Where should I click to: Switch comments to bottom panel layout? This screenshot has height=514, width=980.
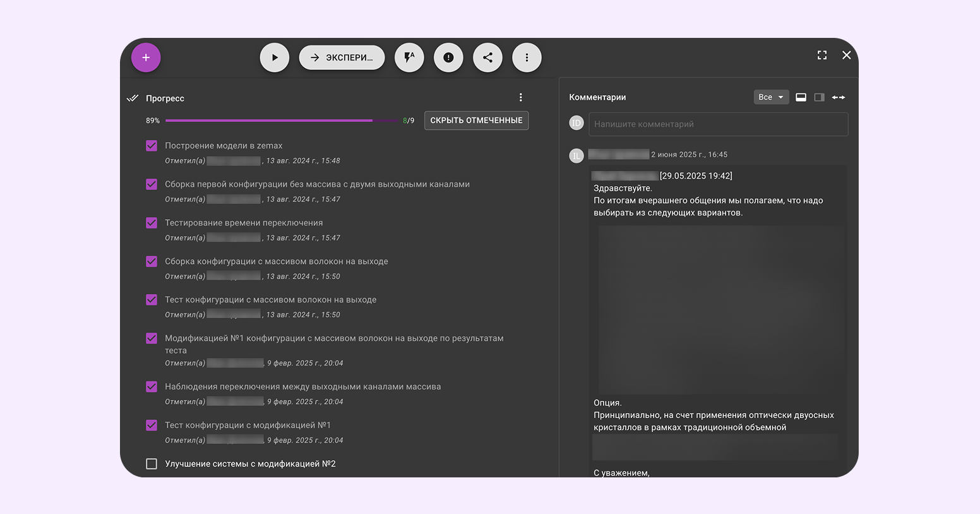tap(801, 97)
